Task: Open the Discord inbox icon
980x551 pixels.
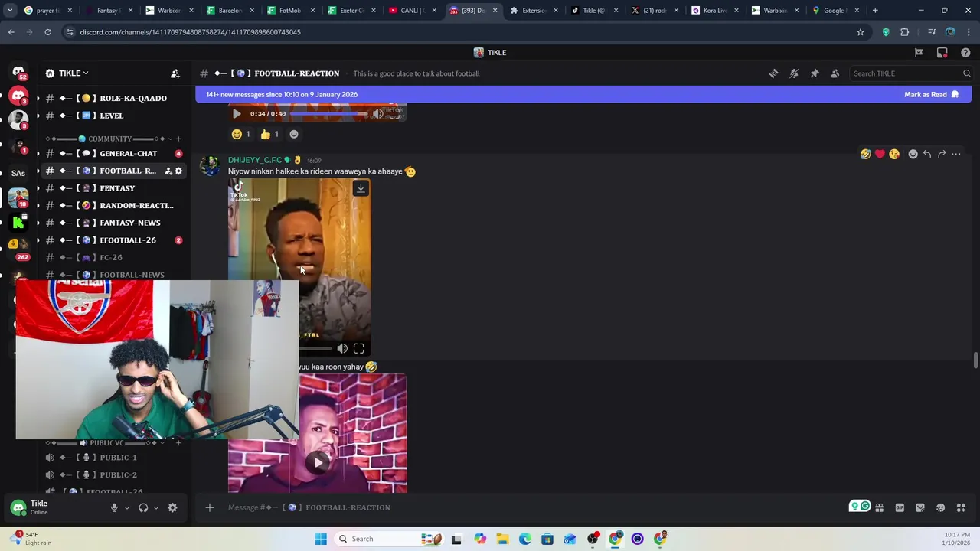Action: 942,53
